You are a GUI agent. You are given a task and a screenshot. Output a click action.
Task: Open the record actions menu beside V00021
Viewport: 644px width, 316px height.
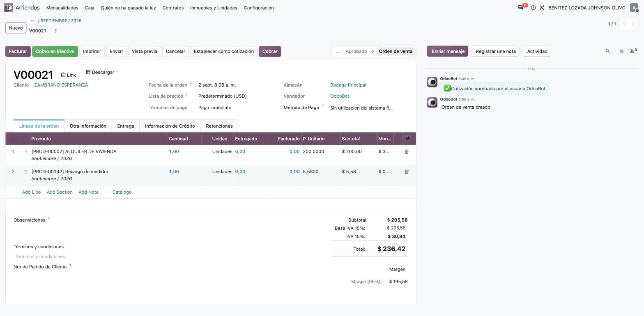(x=56, y=31)
